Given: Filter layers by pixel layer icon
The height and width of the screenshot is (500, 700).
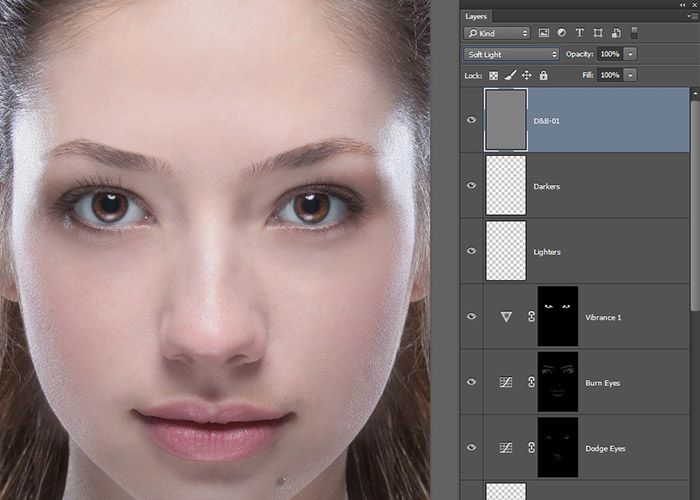Looking at the screenshot, I should pyautogui.click(x=544, y=34).
